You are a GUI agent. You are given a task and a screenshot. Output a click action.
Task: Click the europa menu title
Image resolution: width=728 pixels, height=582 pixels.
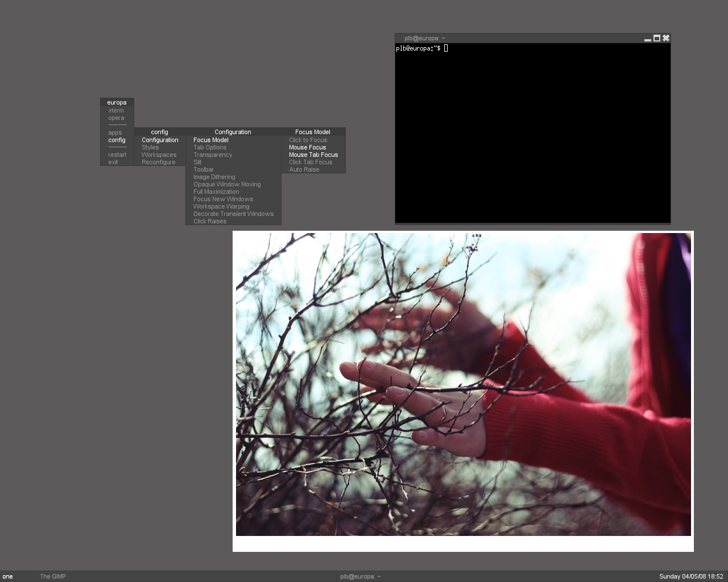tap(117, 103)
